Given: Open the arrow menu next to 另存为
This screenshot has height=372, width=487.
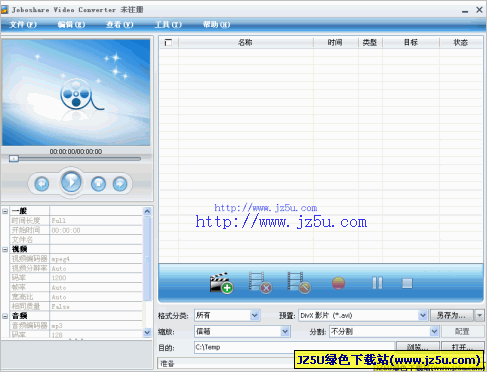Looking at the screenshot, I should [480, 315].
